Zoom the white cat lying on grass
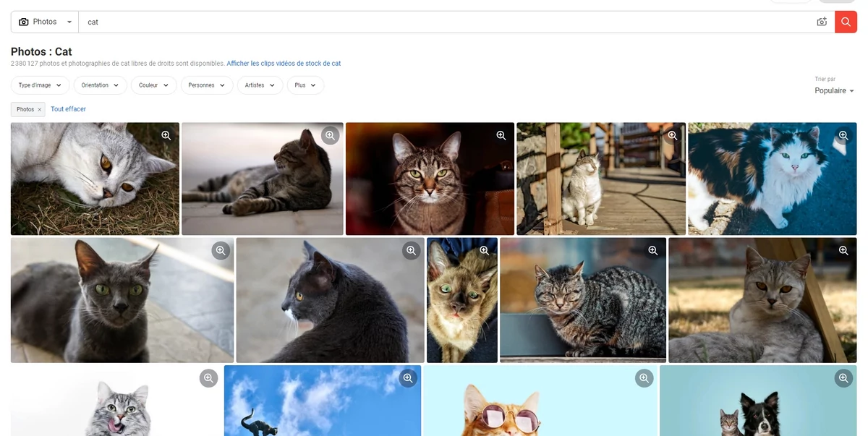The width and height of the screenshot is (868, 436). click(x=166, y=135)
